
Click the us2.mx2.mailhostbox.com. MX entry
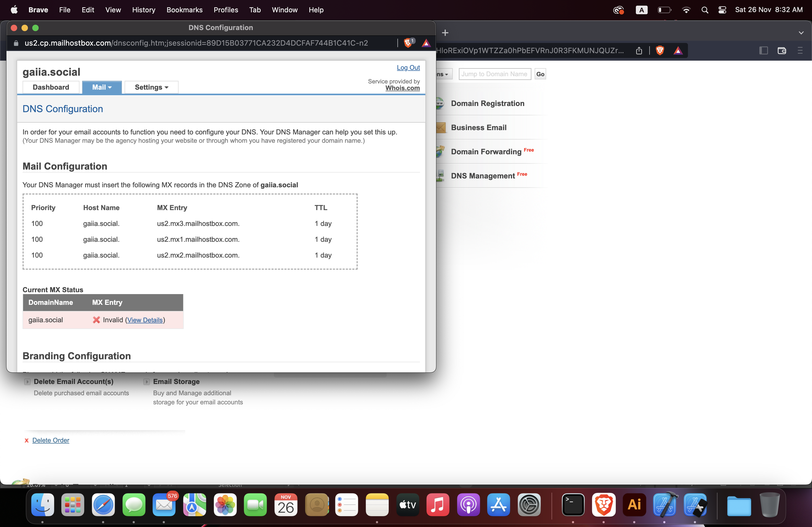(x=198, y=255)
